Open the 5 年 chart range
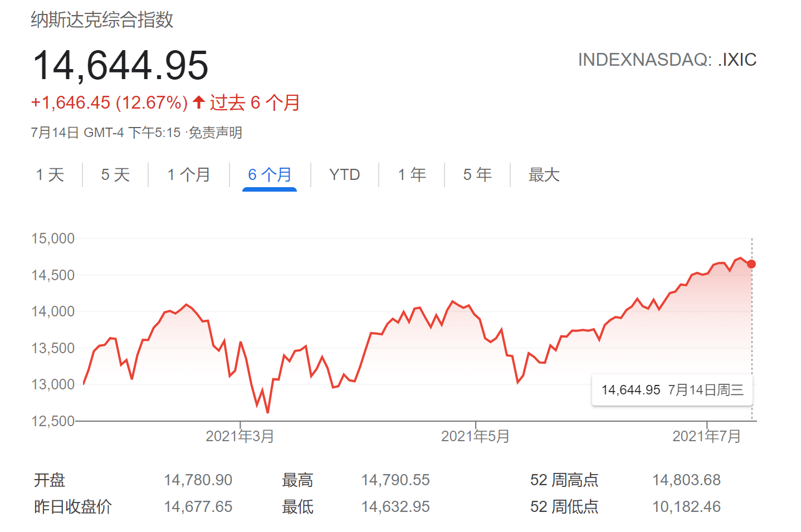801x532 pixels. tap(477, 175)
